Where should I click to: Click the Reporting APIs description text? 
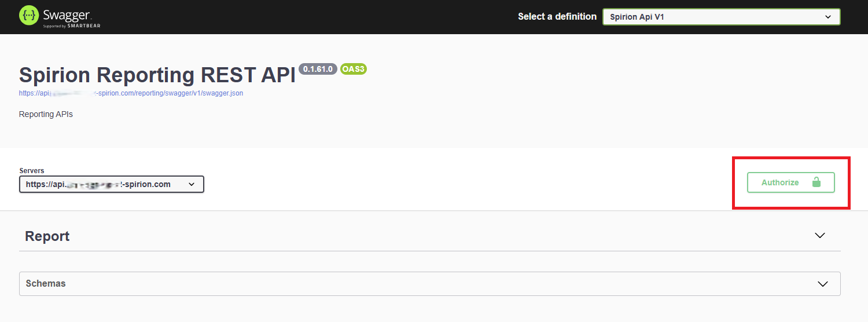[x=46, y=114]
